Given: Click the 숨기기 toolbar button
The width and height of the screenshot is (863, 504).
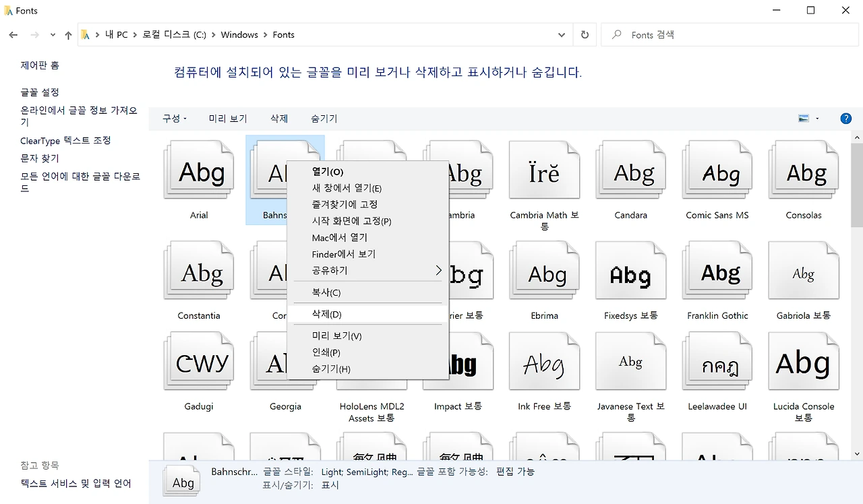Looking at the screenshot, I should pyautogui.click(x=324, y=119).
